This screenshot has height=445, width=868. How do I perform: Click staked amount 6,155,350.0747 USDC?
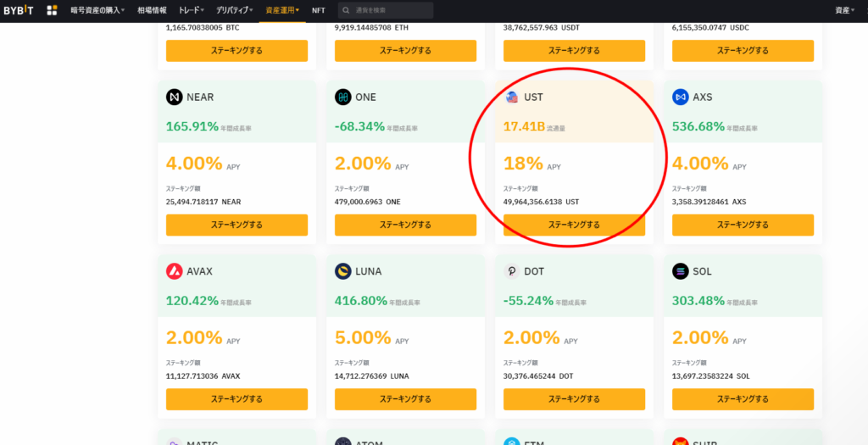[x=711, y=27]
